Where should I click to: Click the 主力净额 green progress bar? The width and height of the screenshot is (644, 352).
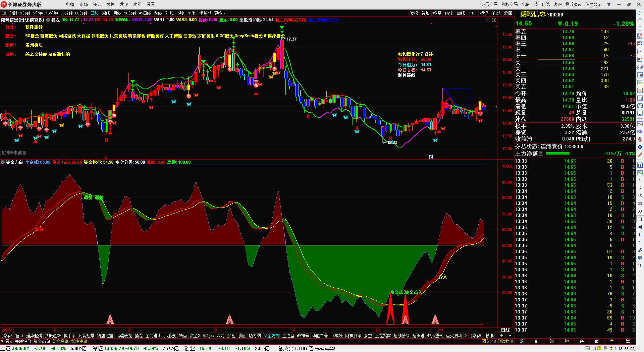click(x=557, y=154)
